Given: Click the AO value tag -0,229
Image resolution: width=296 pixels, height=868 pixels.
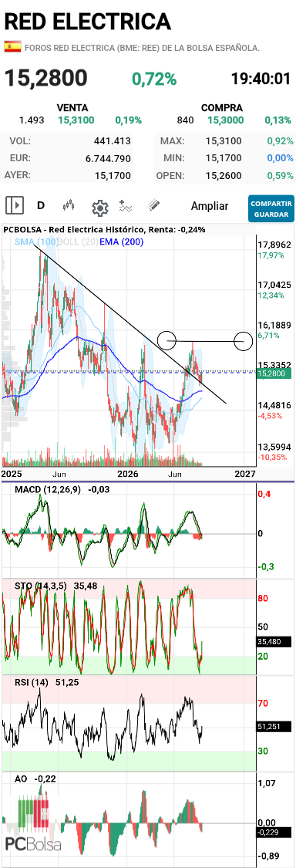Looking at the screenshot, I should point(274,832).
